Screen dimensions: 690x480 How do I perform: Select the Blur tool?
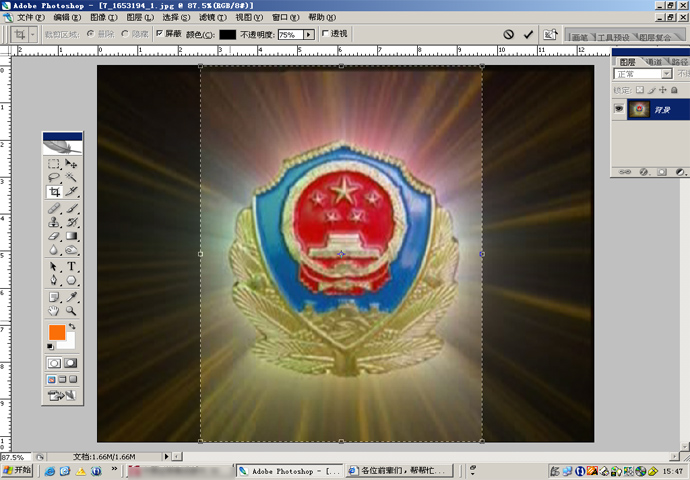[54, 250]
